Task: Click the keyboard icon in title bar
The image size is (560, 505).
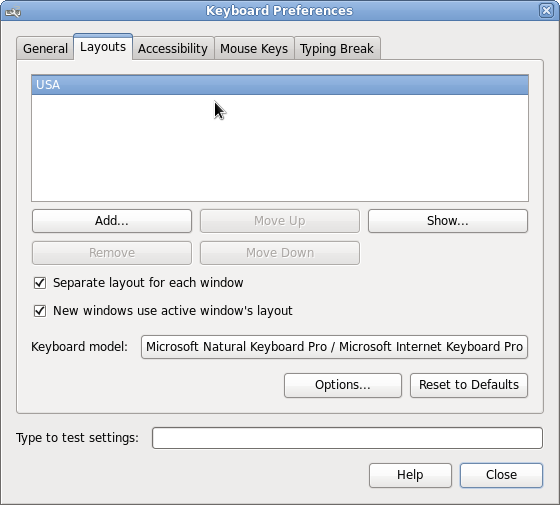Action: click(13, 12)
